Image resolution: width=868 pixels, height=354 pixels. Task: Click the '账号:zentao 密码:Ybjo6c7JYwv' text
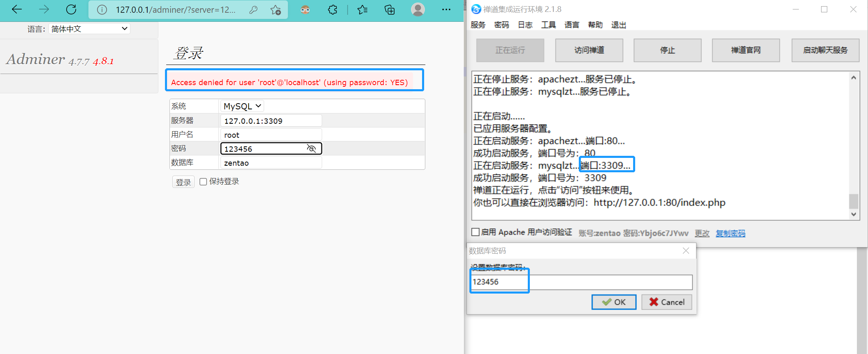pyautogui.click(x=634, y=233)
